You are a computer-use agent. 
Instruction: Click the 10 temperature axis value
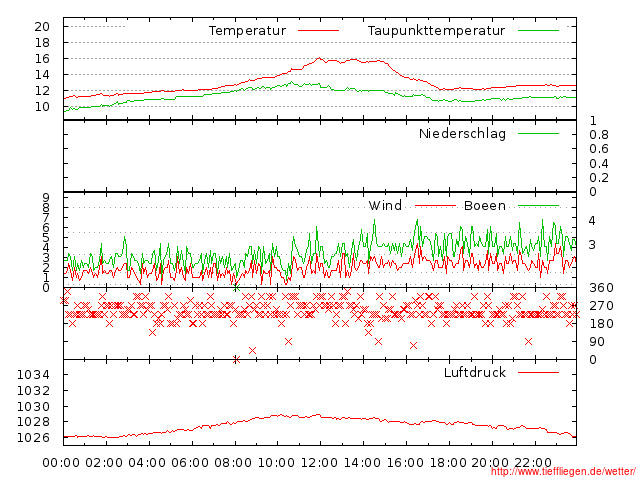42,107
